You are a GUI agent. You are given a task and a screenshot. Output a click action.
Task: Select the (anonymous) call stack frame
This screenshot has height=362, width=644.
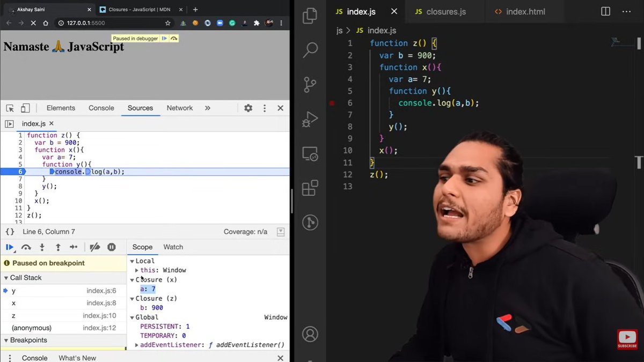pyautogui.click(x=63, y=328)
